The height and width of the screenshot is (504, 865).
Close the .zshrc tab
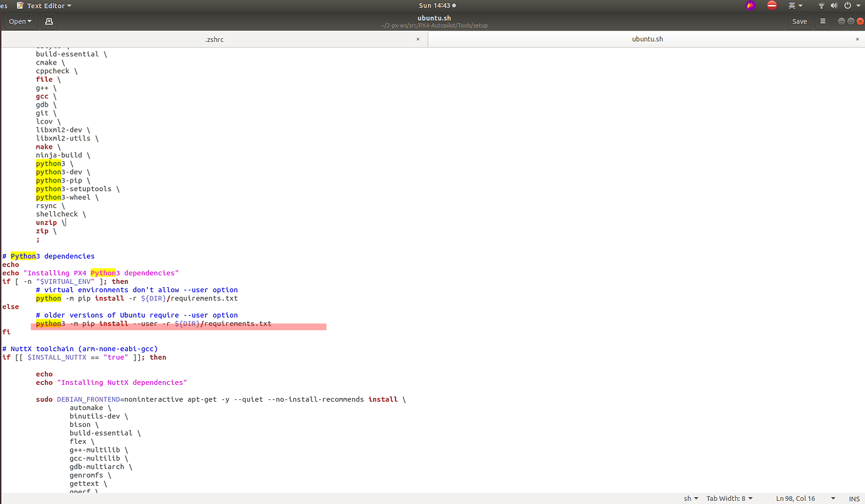pos(417,39)
